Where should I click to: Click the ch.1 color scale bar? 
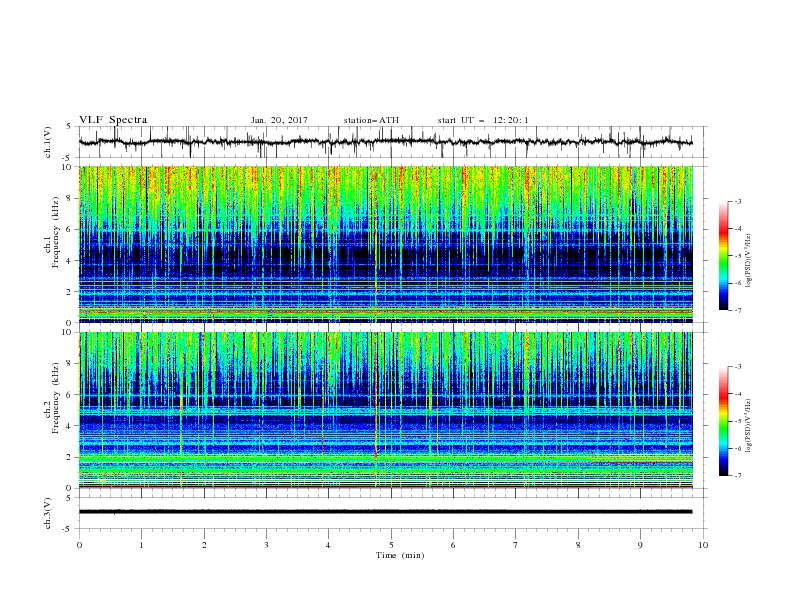click(724, 256)
